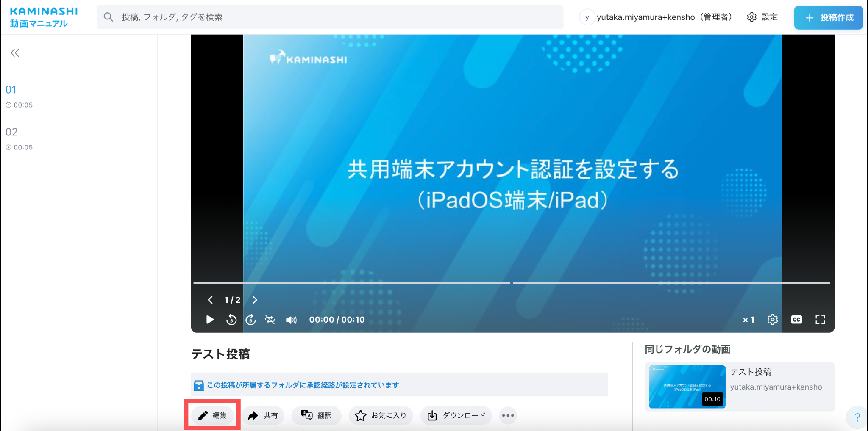The image size is (868, 431).
Task: Click the first segment of the progress bar
Action: 352,283
